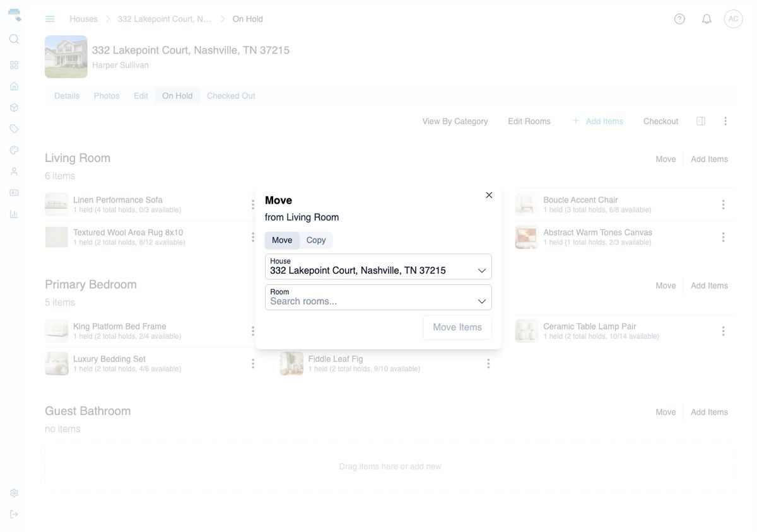
Task: Switch to the Details tab
Action: point(67,96)
